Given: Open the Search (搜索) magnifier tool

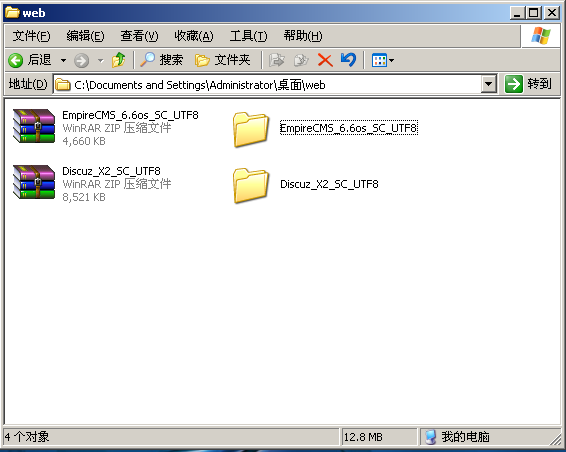Looking at the screenshot, I should click(161, 60).
